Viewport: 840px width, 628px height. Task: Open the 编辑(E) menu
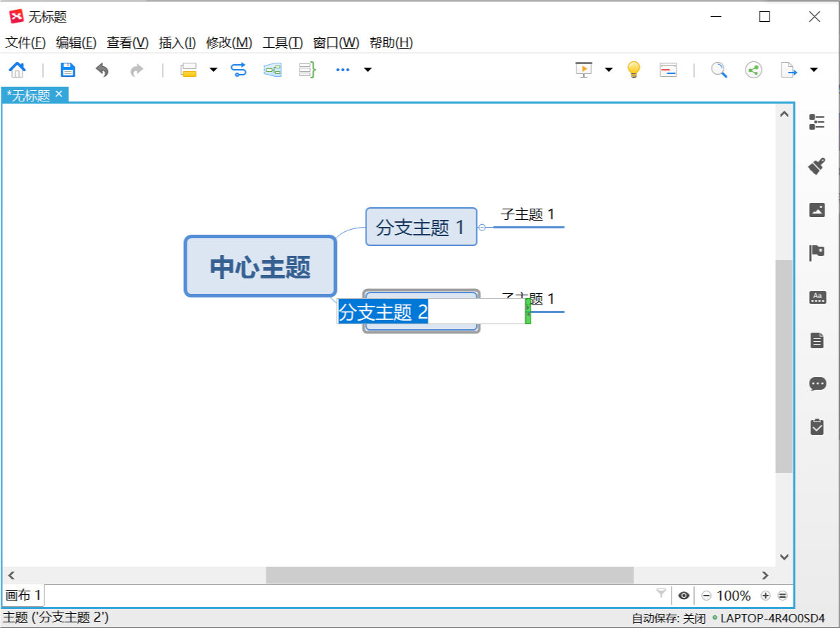coord(76,43)
